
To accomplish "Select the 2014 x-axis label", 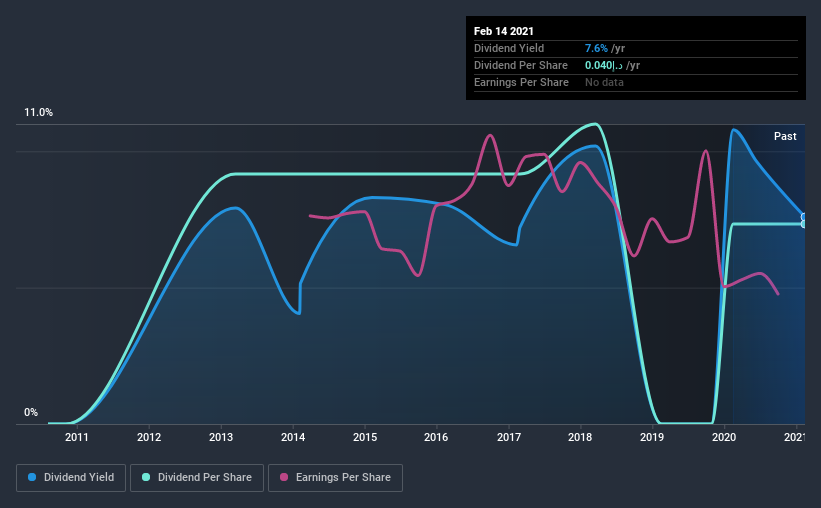I will tap(293, 437).
